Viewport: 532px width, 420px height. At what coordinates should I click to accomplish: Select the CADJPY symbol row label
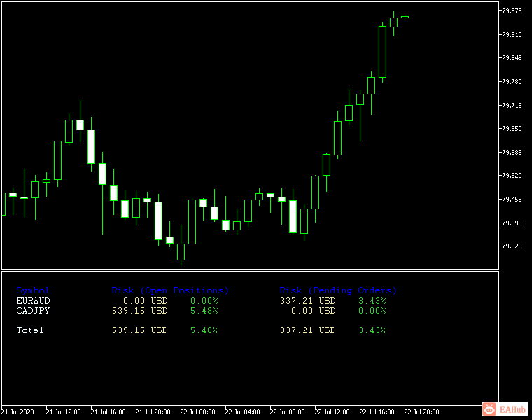[34, 311]
